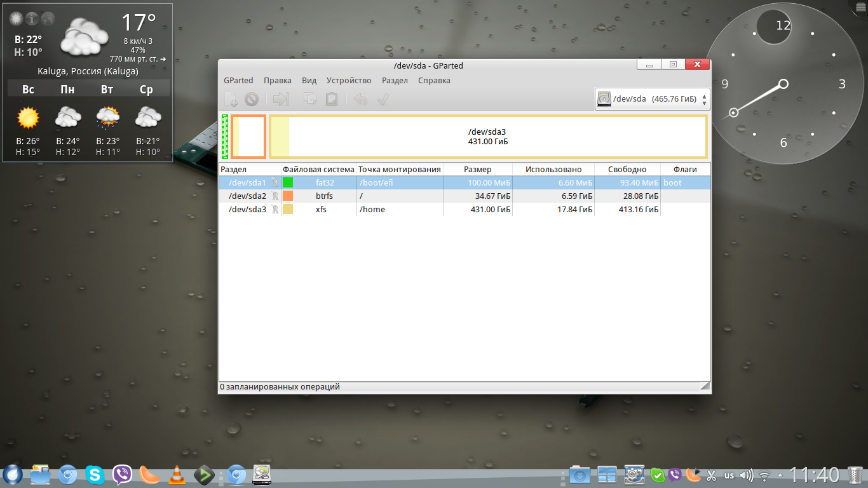This screenshot has height=488, width=868.
Task: Click the key lock icon beside /dev/sda1
Action: point(275,182)
